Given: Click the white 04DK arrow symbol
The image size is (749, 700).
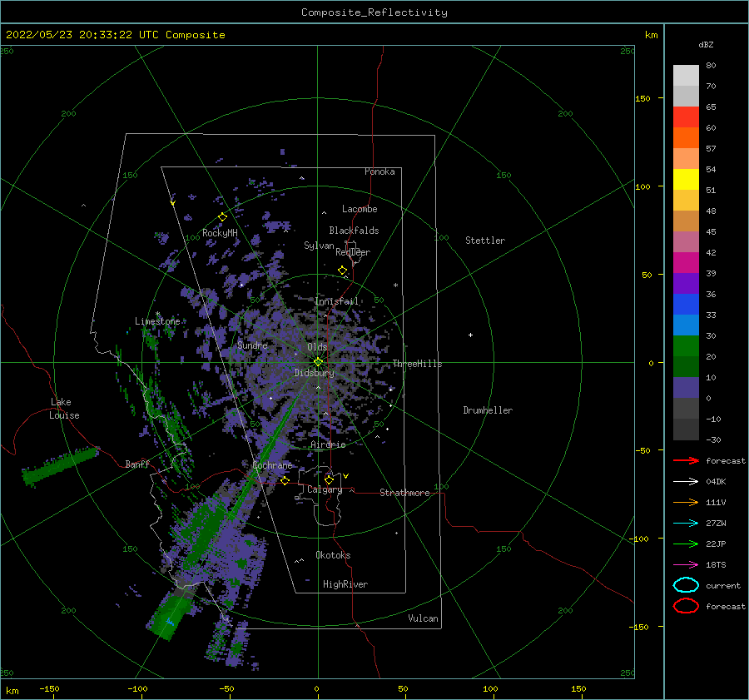Looking at the screenshot, I should tap(686, 481).
